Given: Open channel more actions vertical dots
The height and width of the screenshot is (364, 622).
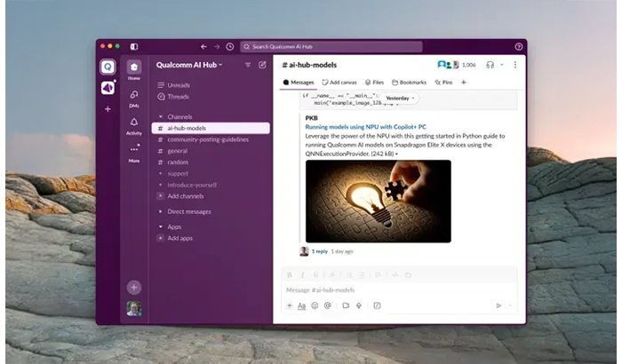Looking at the screenshot, I should [x=514, y=65].
